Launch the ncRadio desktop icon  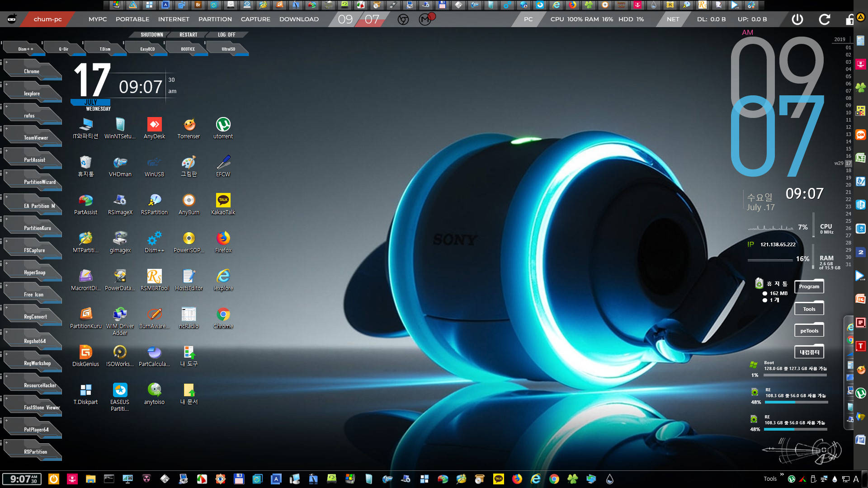[x=189, y=318]
